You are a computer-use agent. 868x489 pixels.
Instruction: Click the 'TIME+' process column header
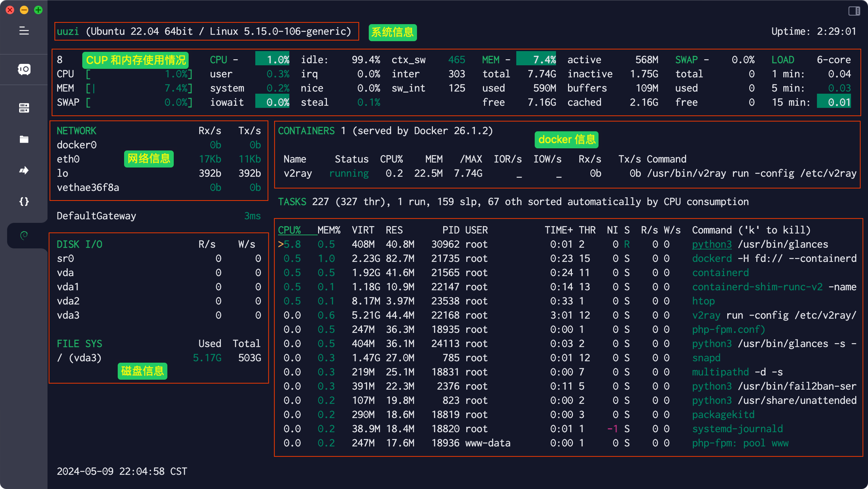pyautogui.click(x=559, y=230)
